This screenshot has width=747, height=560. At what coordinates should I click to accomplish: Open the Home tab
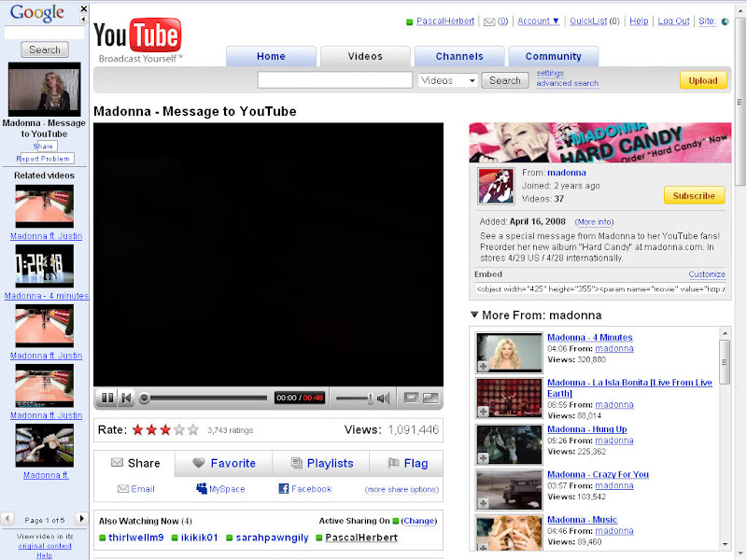pyautogui.click(x=271, y=56)
